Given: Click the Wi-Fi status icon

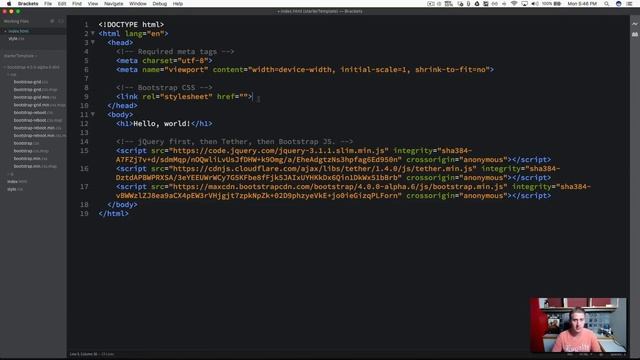Looking at the screenshot, I should coord(514,4).
